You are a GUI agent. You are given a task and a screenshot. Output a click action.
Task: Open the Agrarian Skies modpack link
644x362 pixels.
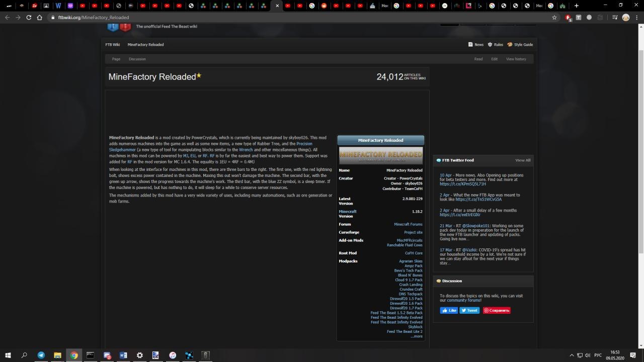click(411, 261)
